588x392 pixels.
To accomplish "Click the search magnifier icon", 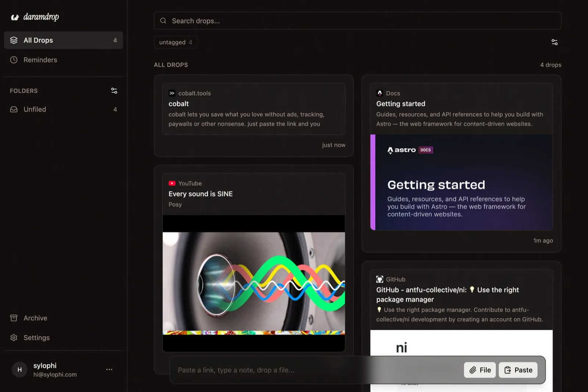I will [163, 21].
